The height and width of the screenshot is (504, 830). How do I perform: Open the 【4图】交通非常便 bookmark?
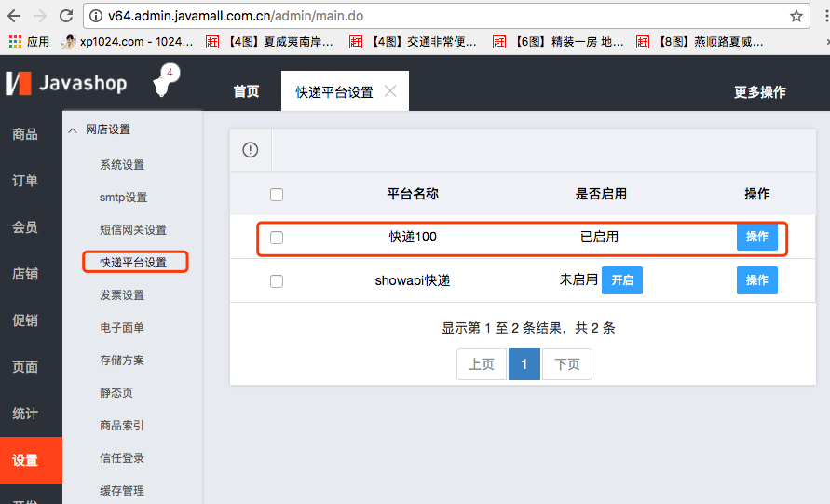413,42
